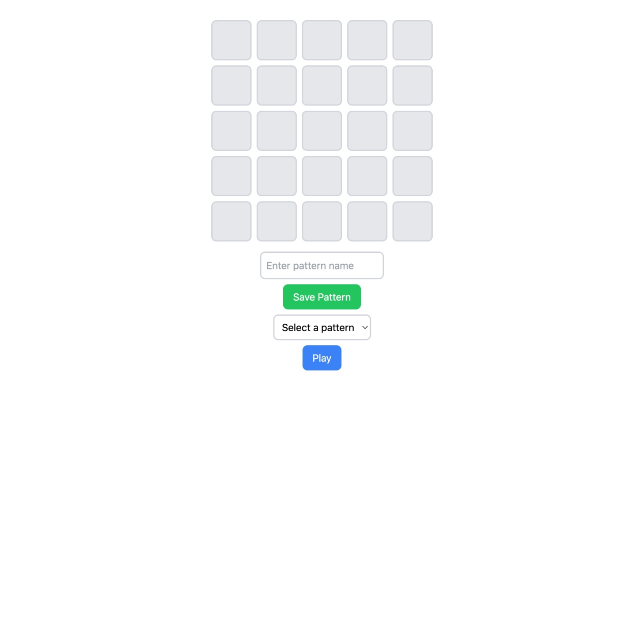Click the green Save Pattern button

pyautogui.click(x=322, y=297)
